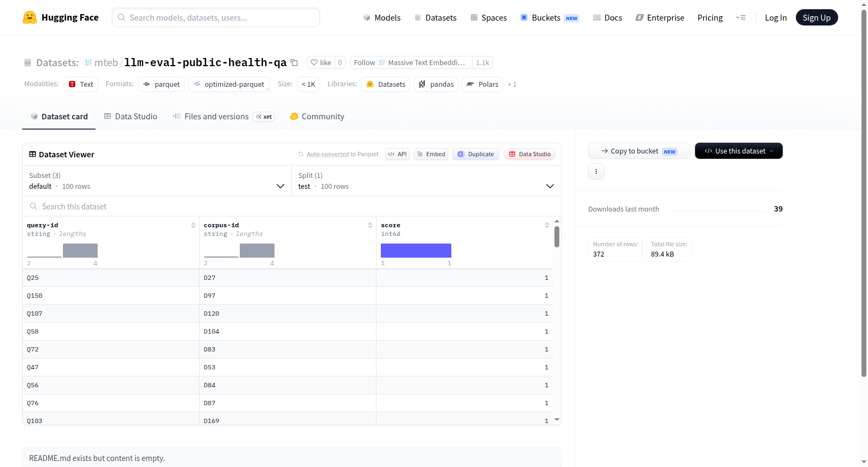This screenshot has height=467, width=868.
Task: Open Spaces in the top navigation
Action: [489, 17]
